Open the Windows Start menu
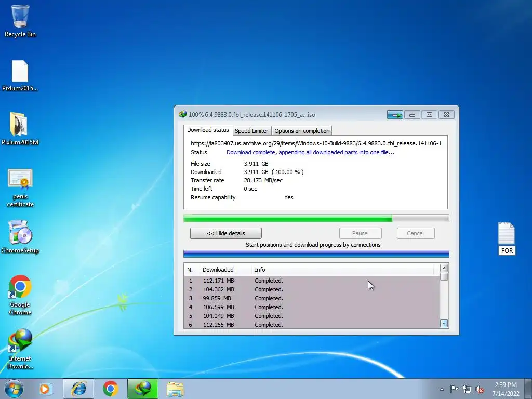The image size is (532, 399). (x=14, y=389)
